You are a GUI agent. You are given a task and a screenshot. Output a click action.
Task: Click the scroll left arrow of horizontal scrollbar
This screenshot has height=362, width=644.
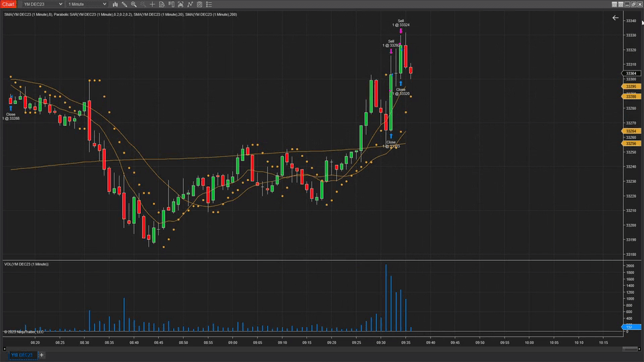5,349
